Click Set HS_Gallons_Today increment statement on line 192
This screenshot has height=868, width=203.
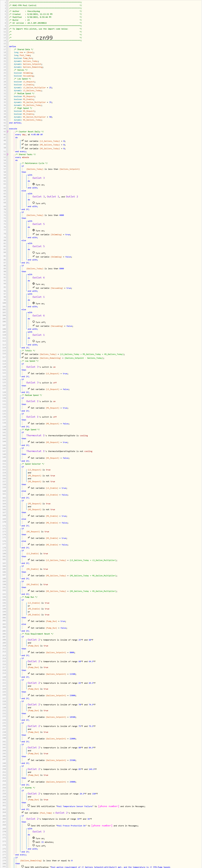click(x=73, y=591)
